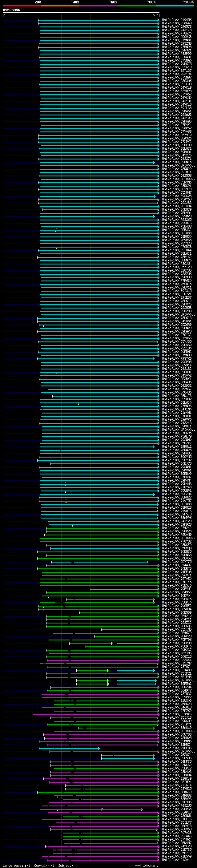The image size is (197, 868).
Task: Select hit label UniRef100_P83970
Action: (177, 189)
